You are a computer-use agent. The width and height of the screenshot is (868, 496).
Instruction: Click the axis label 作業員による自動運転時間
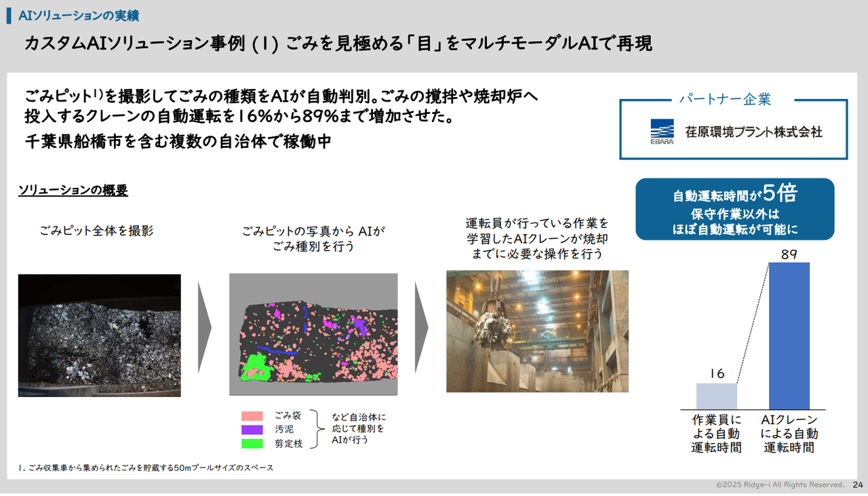tap(717, 434)
